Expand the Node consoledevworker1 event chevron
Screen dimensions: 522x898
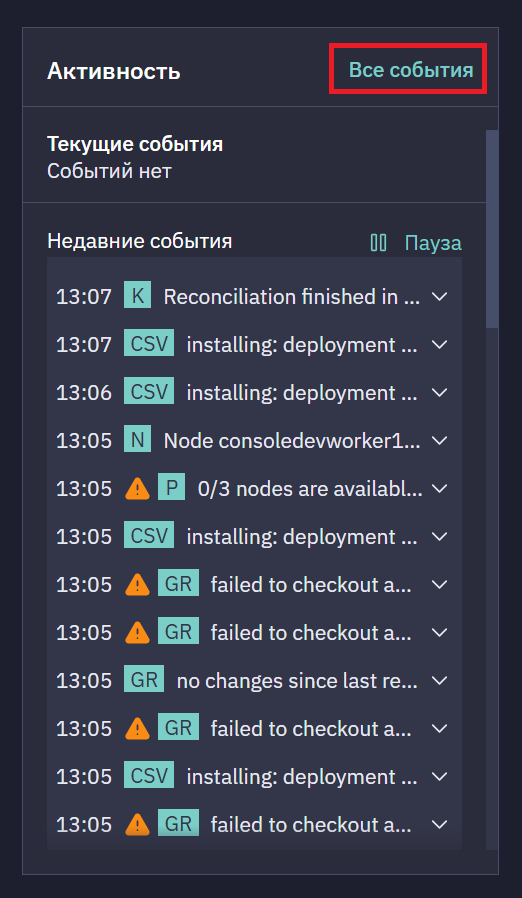[439, 440]
